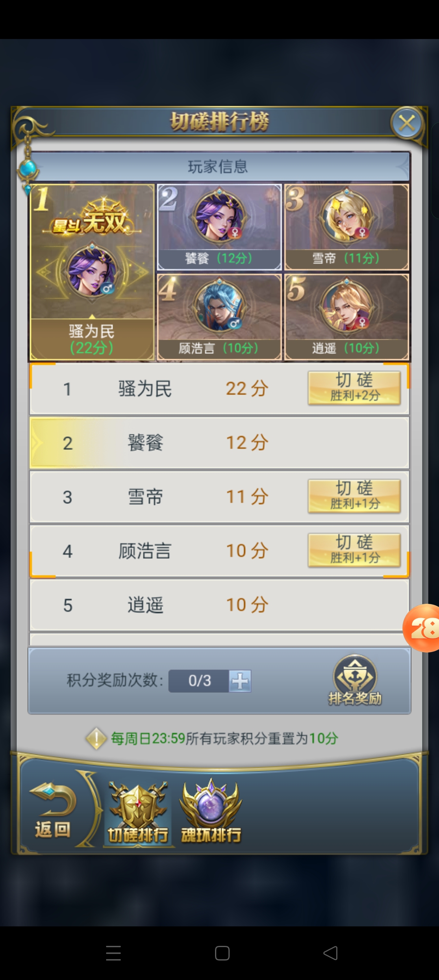Challenge 雪帝 with the 切磋 button
The width and height of the screenshot is (439, 980).
tap(354, 496)
